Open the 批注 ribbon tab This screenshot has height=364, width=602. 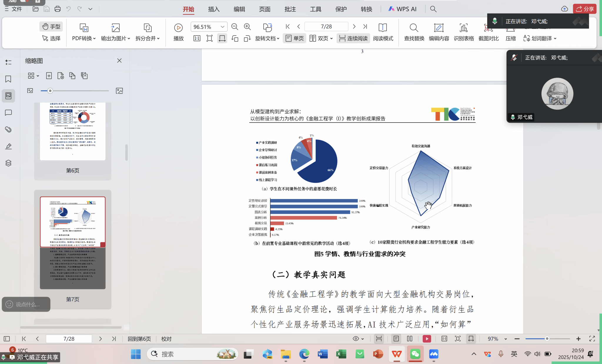coord(290,9)
